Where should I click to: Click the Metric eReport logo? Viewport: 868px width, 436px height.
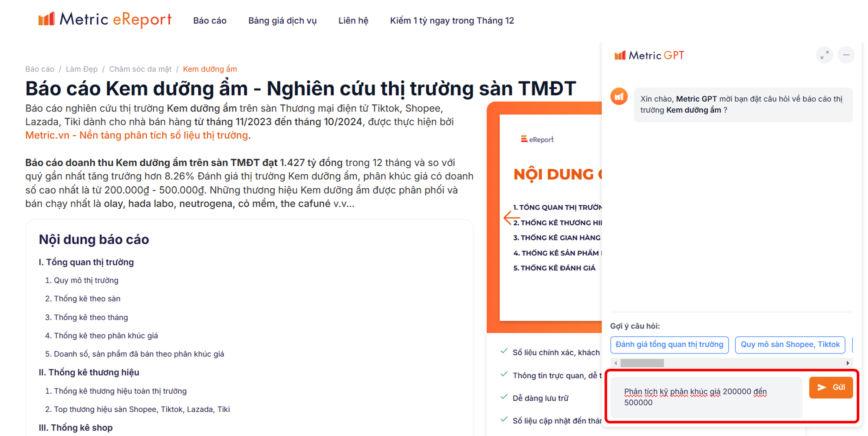pyautogui.click(x=105, y=20)
